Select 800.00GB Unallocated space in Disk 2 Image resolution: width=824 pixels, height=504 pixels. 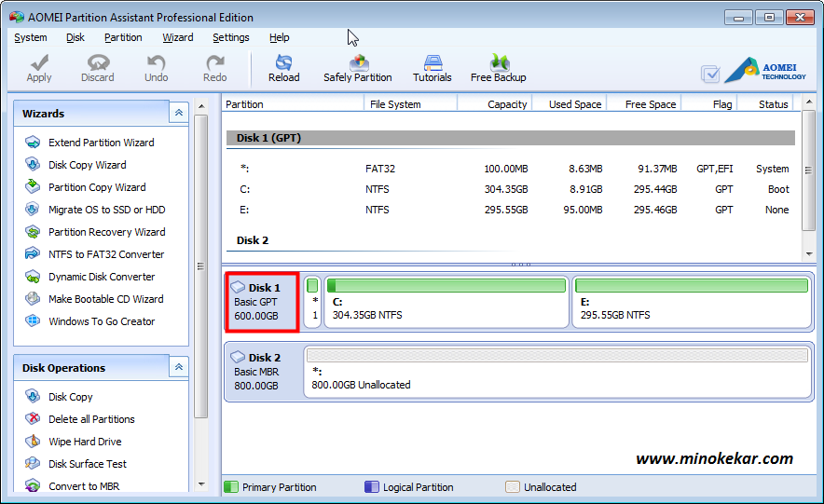[557, 372]
